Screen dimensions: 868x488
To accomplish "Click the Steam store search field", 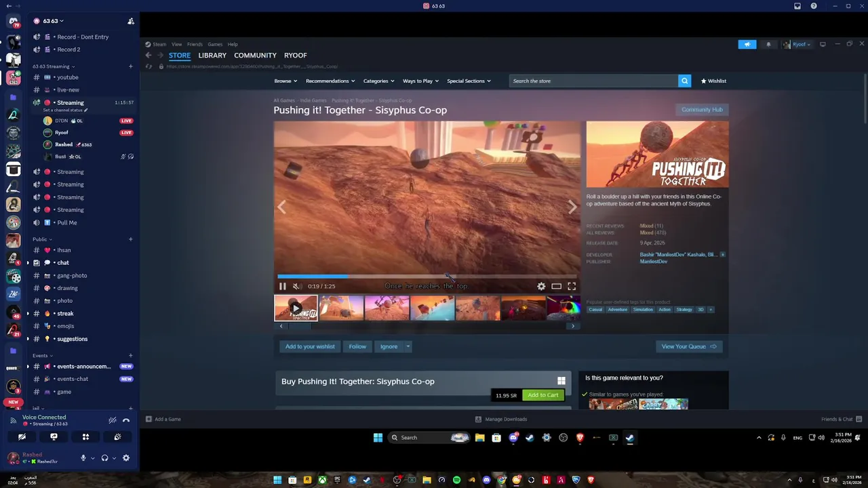I will (x=594, y=81).
